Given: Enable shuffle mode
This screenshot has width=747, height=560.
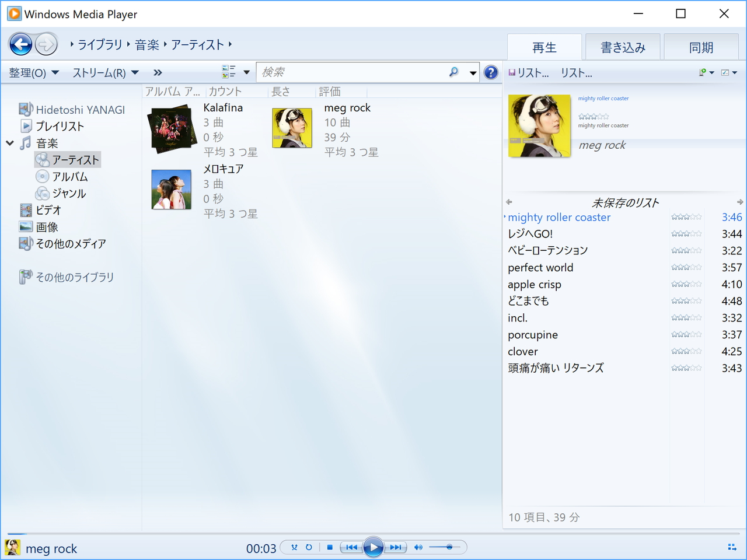Looking at the screenshot, I should [x=295, y=547].
